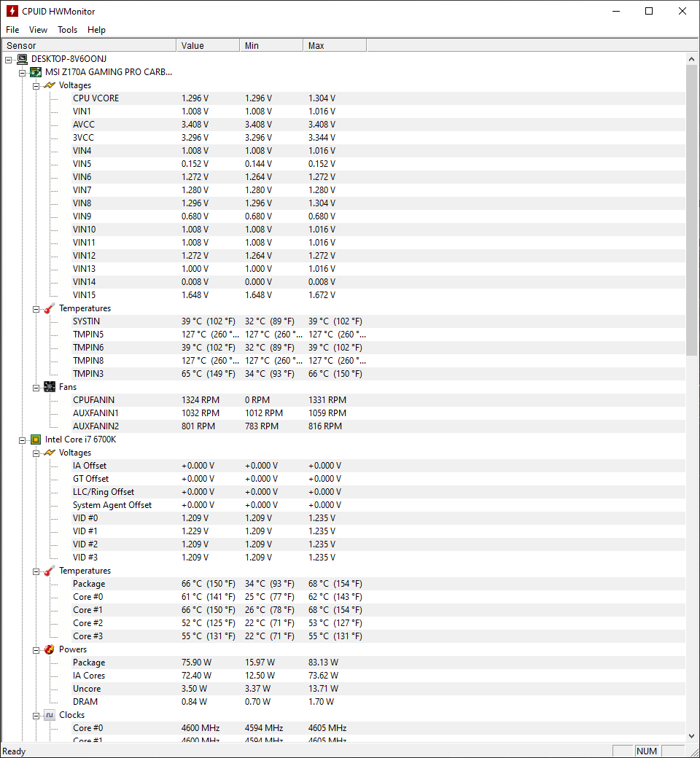Viewport: 700px width, 758px height.
Task: Collapse the Powers group
Action: click(36, 650)
